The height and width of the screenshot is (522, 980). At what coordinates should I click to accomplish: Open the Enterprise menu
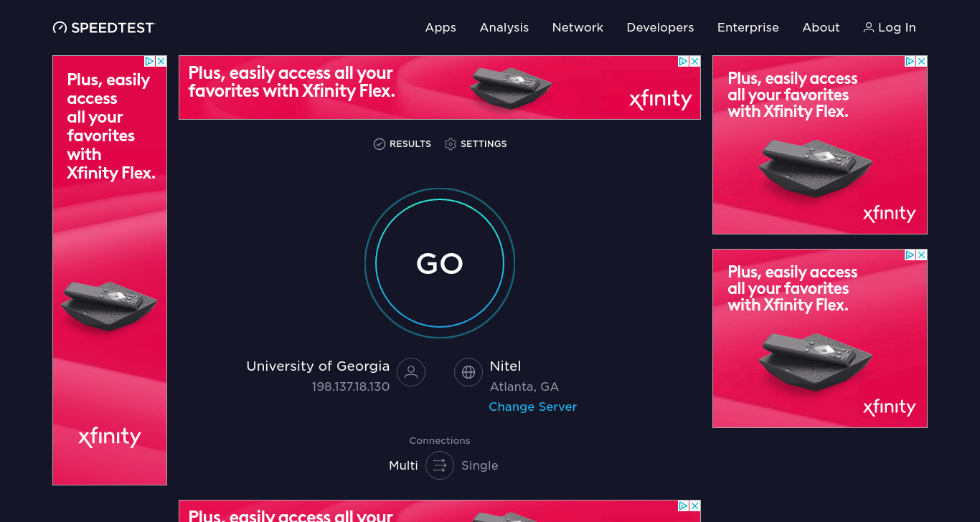(748, 27)
